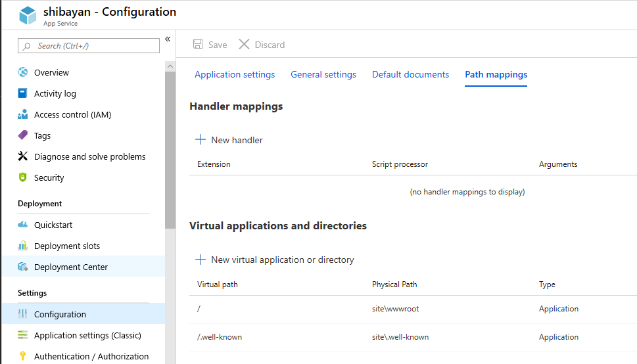Open Diagnose and solve problems wrench icon

23,156
